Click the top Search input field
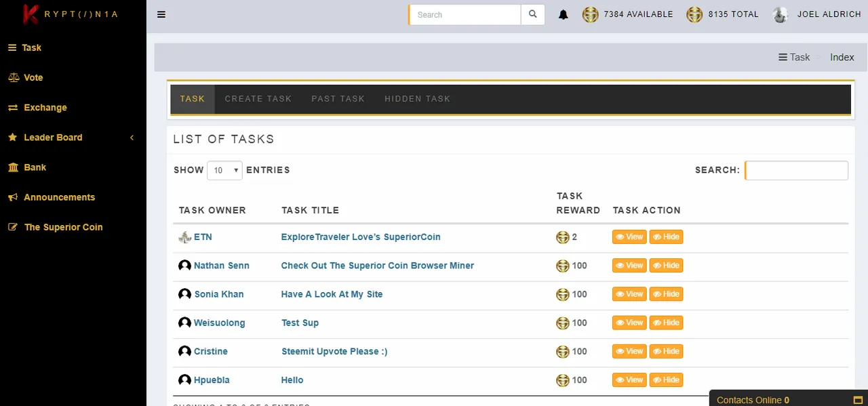Viewport: 868px width, 406px height. pyautogui.click(x=465, y=14)
